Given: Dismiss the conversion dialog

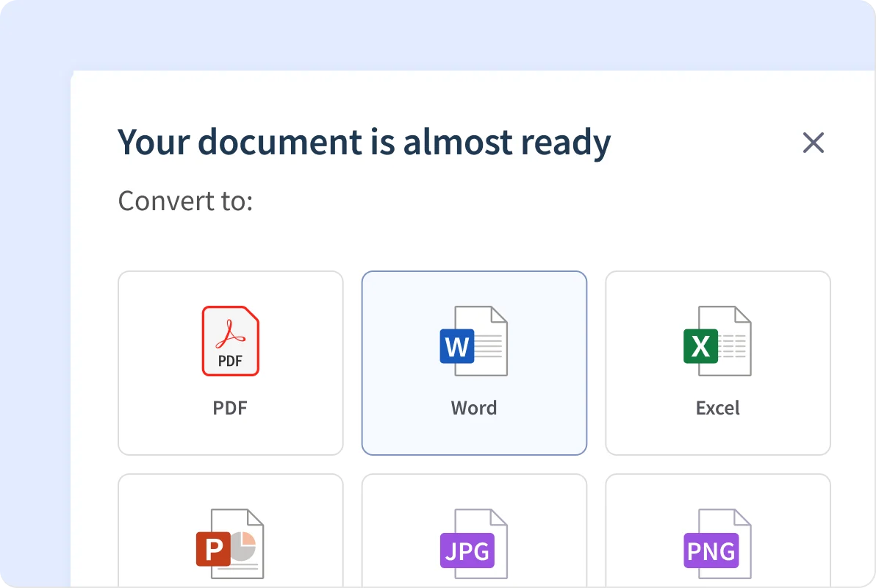Looking at the screenshot, I should click(814, 143).
